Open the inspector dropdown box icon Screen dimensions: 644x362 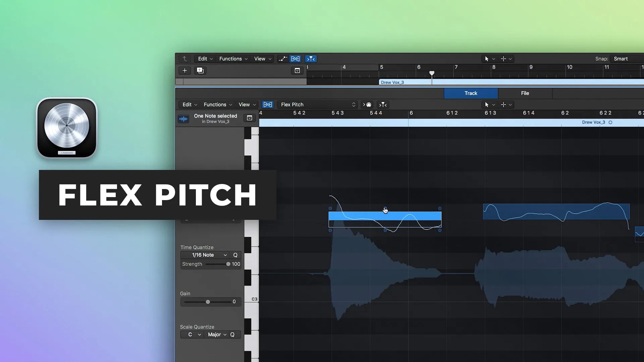[x=250, y=118]
